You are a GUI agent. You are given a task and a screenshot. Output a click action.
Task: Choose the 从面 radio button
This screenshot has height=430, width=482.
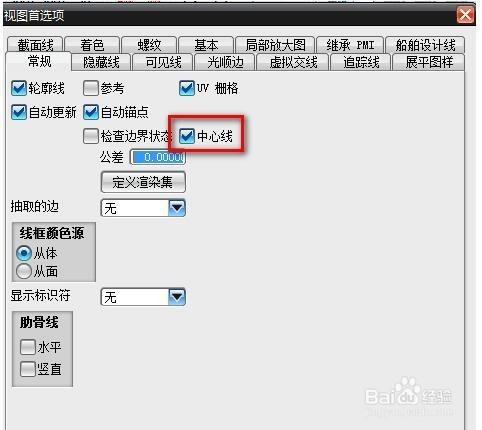point(24,271)
